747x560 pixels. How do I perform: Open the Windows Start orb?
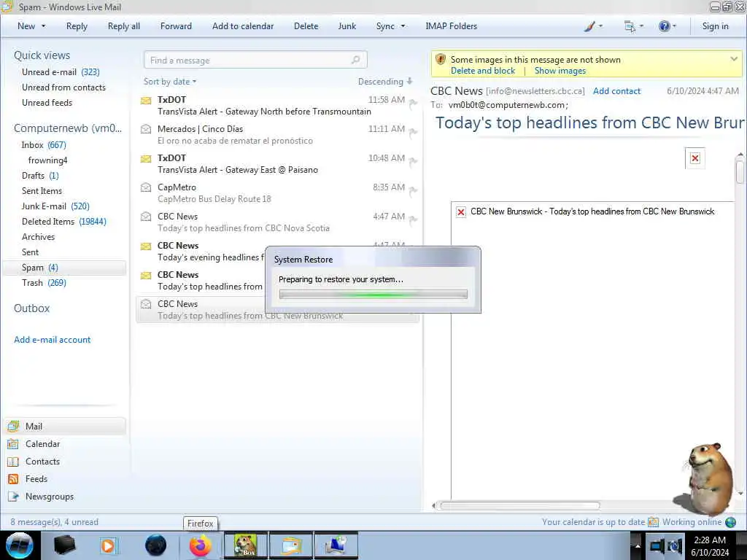tap(20, 545)
